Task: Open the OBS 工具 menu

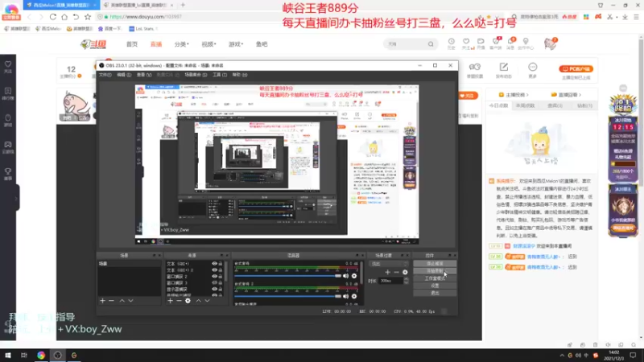Action: pos(220,75)
